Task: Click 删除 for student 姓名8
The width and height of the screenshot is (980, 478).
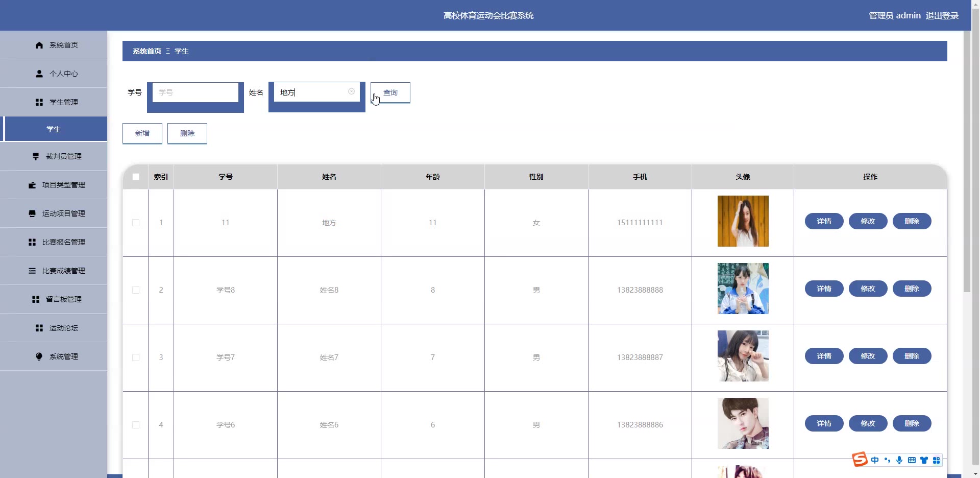Action: [912, 289]
